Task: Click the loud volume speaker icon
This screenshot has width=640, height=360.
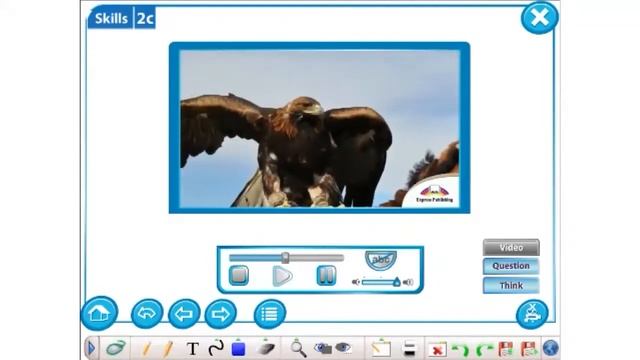Action: pos(408,282)
